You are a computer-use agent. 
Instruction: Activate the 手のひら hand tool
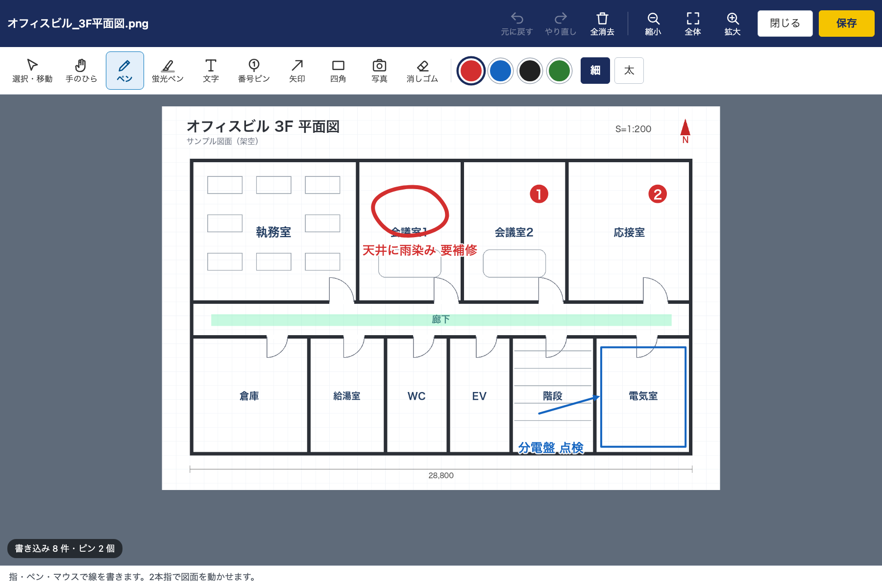pyautogui.click(x=81, y=71)
